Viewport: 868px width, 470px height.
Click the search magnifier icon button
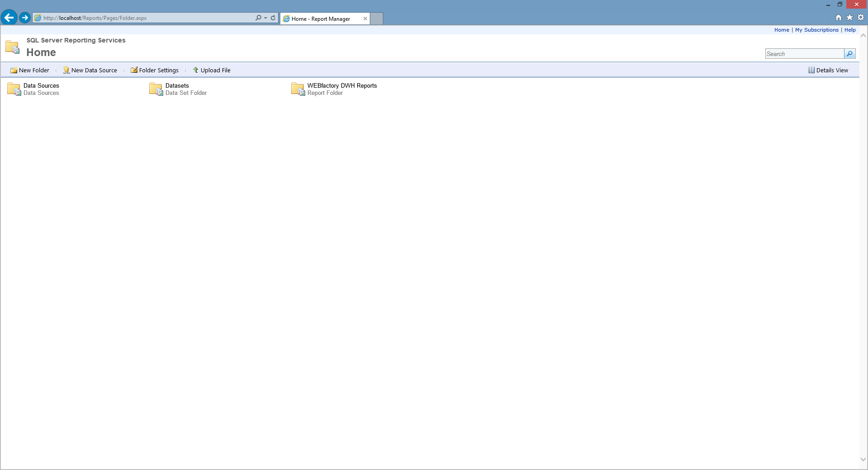click(x=849, y=54)
